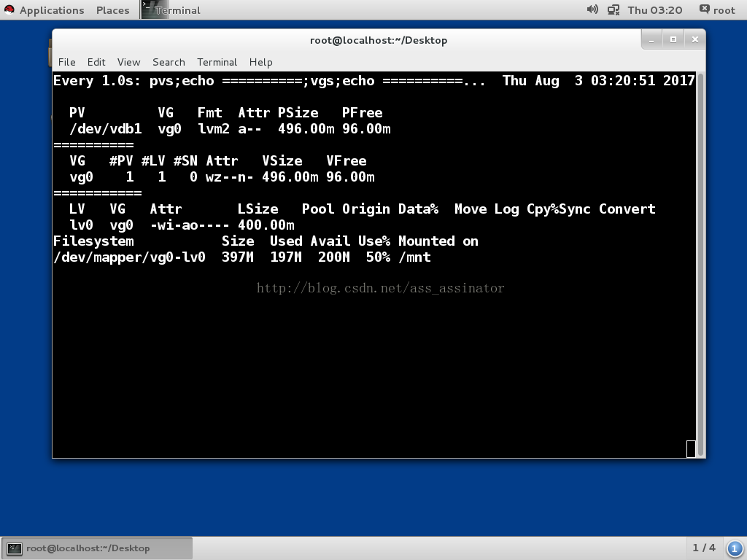This screenshot has height=560, width=747.
Task: Click the 197M used value
Action: click(x=286, y=257)
